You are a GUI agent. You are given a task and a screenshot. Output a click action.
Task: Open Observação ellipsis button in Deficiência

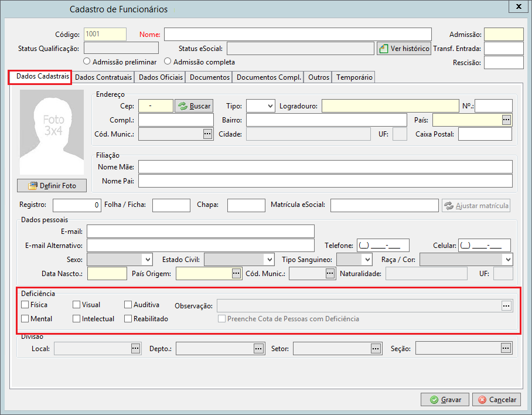506,306
